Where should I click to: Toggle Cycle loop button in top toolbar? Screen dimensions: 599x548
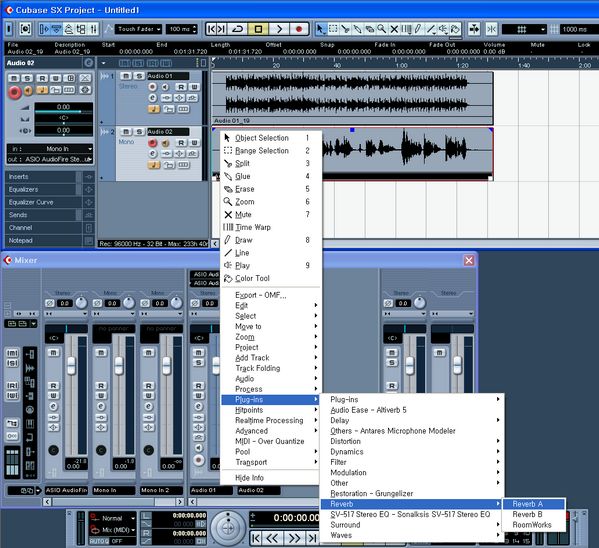(x=238, y=29)
